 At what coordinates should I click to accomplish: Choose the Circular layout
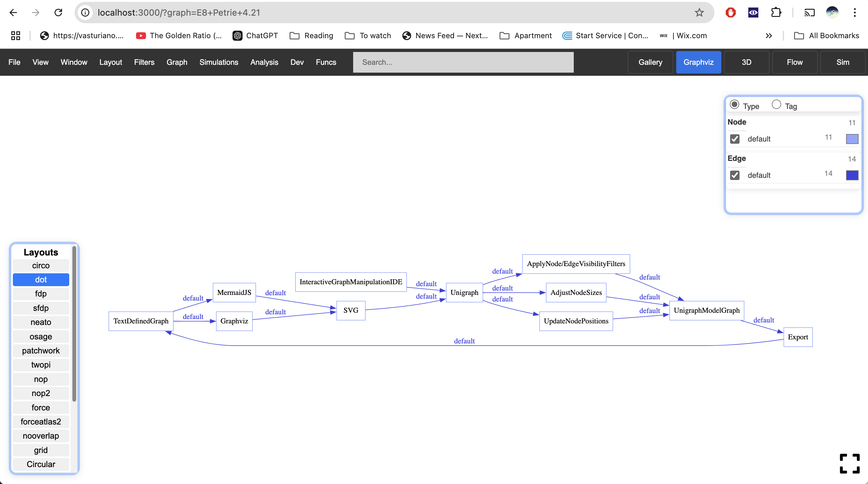pyautogui.click(x=41, y=465)
